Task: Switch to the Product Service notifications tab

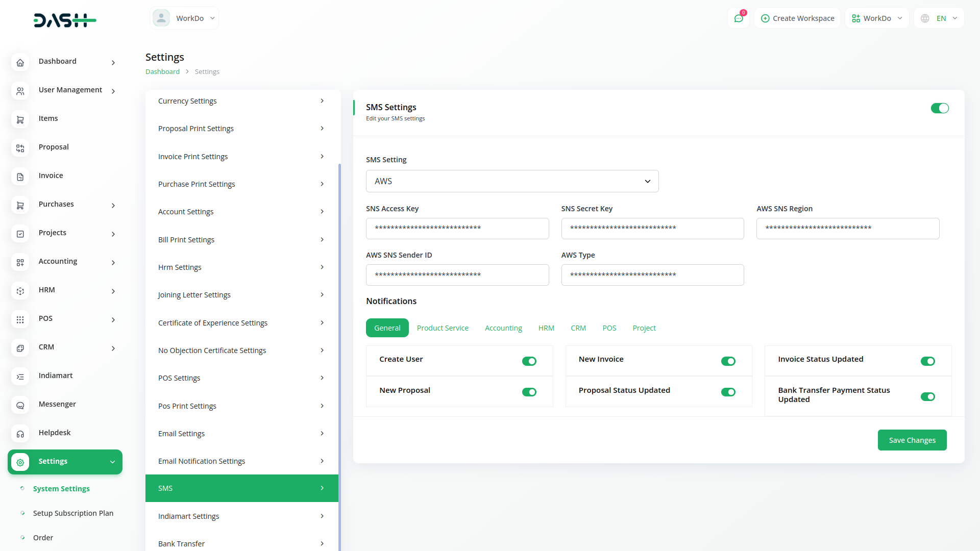Action: tap(442, 328)
